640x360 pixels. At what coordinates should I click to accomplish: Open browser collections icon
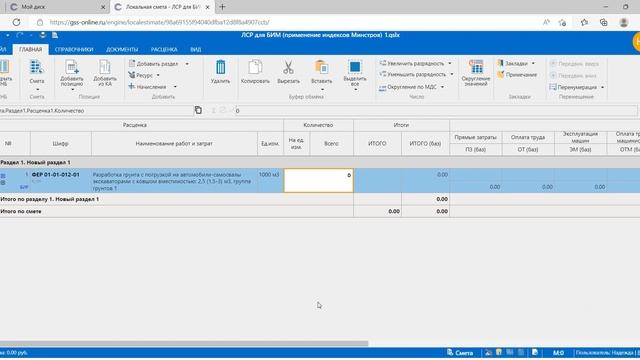click(604, 22)
